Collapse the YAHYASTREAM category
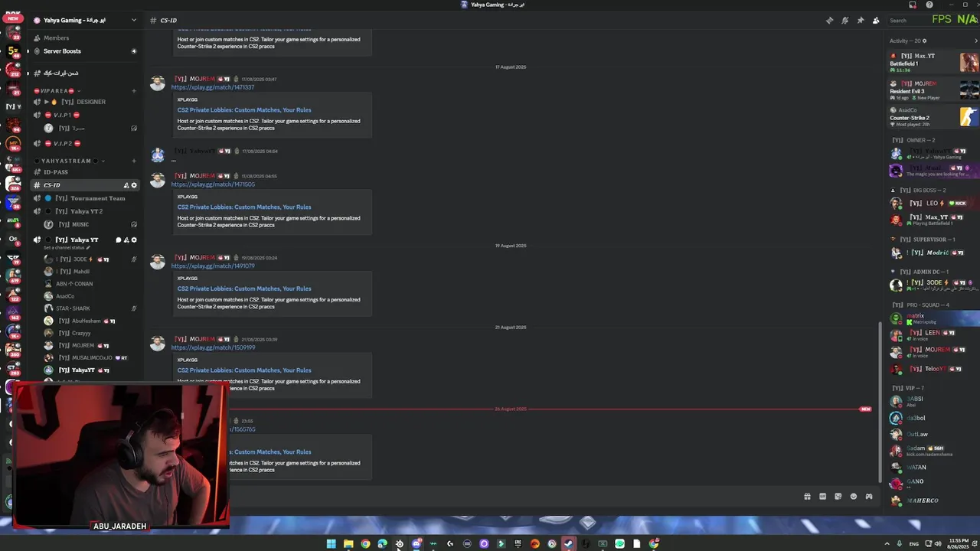This screenshot has width=980, height=551. click(x=69, y=161)
